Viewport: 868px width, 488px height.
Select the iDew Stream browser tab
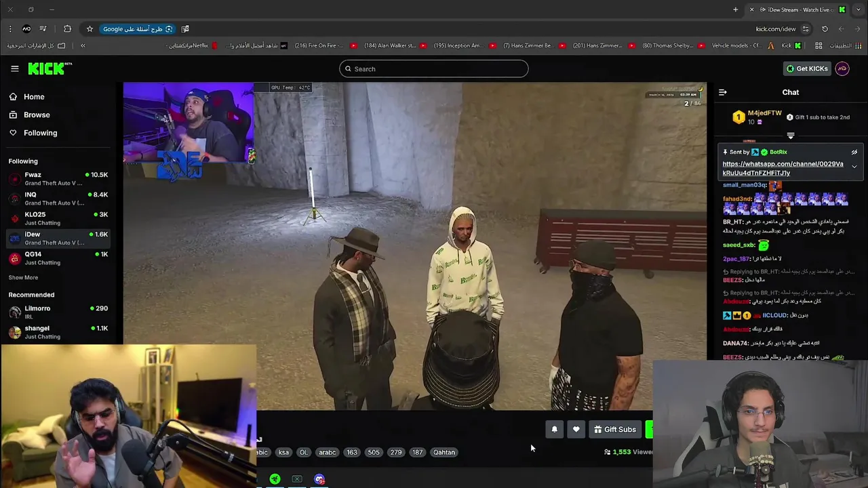coord(797,9)
